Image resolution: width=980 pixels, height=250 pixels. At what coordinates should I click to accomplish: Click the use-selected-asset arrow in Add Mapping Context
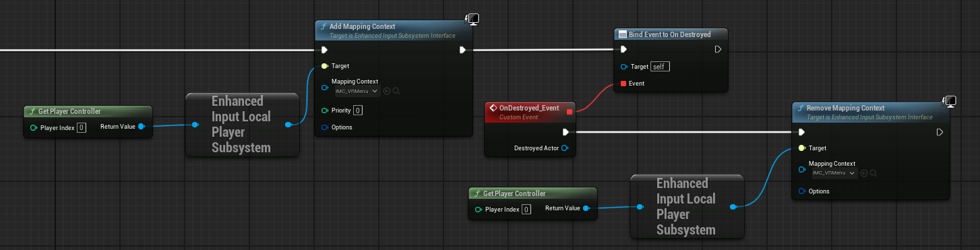click(x=387, y=91)
